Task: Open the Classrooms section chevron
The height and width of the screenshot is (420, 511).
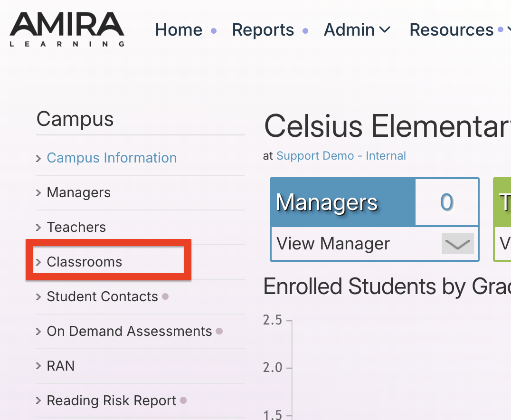Action: coord(38,261)
